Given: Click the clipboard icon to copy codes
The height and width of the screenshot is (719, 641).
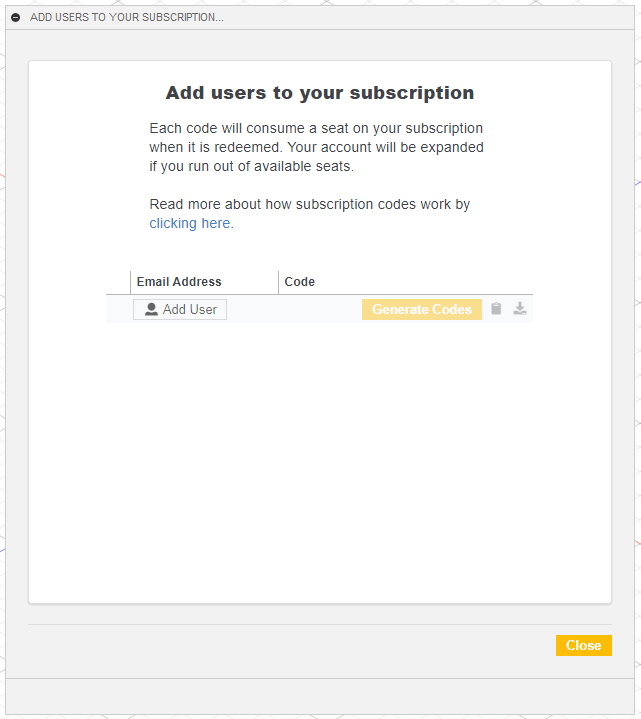Looking at the screenshot, I should (496, 309).
